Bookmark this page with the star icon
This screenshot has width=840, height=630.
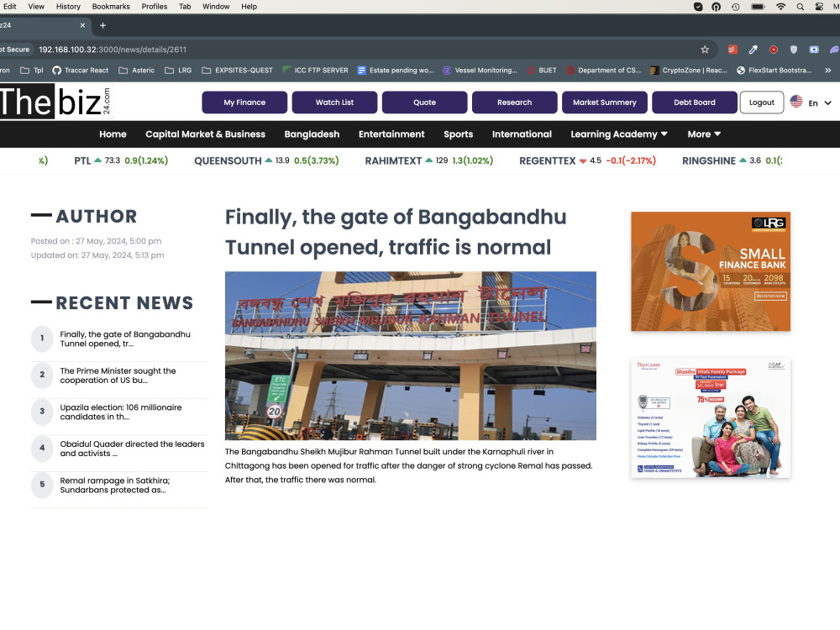(x=705, y=50)
